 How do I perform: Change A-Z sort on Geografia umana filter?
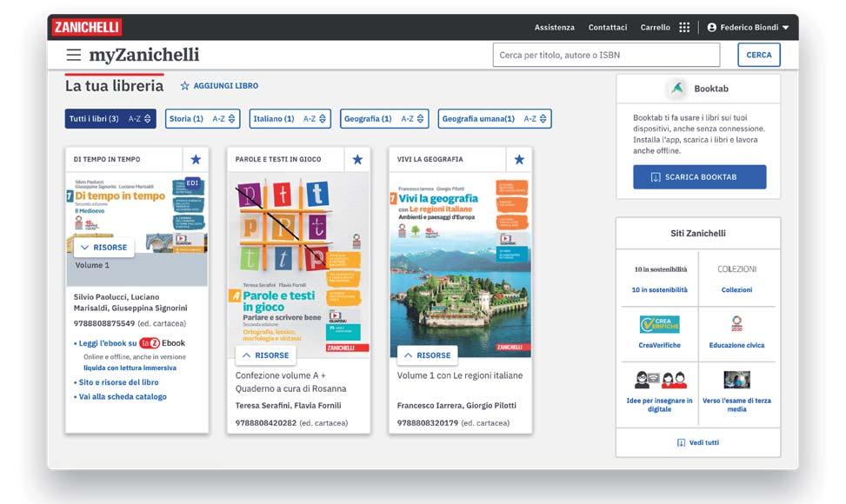(x=536, y=118)
